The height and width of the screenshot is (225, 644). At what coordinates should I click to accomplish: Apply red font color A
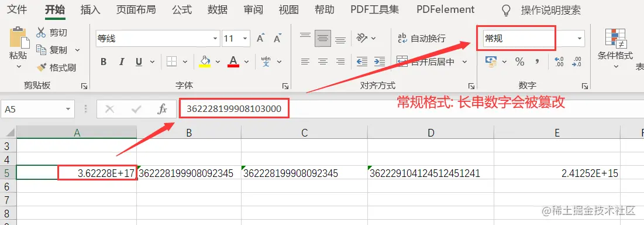tap(234, 62)
